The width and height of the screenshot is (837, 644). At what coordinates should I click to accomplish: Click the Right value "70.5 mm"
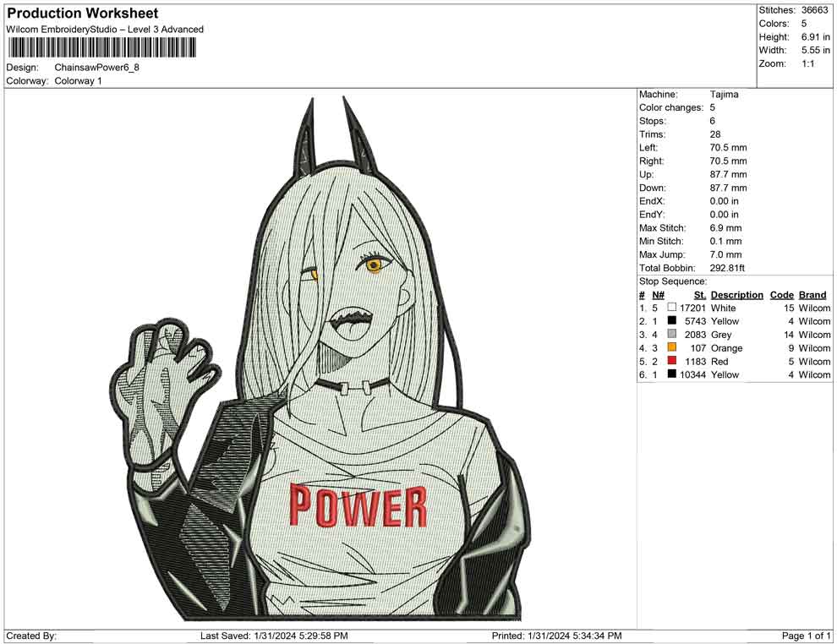pyautogui.click(x=728, y=161)
